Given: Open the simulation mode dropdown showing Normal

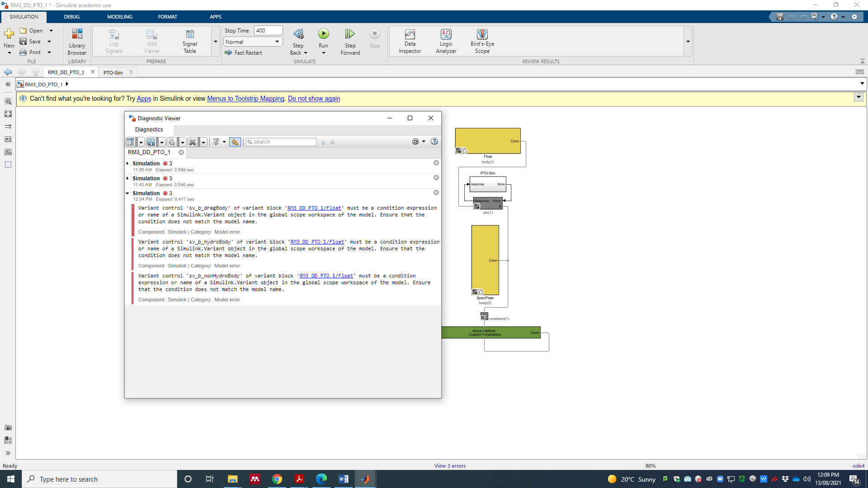Looking at the screenshot, I should pyautogui.click(x=277, y=42).
